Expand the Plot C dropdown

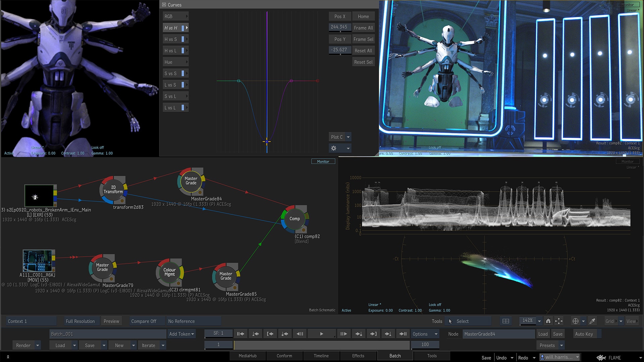pos(348,137)
